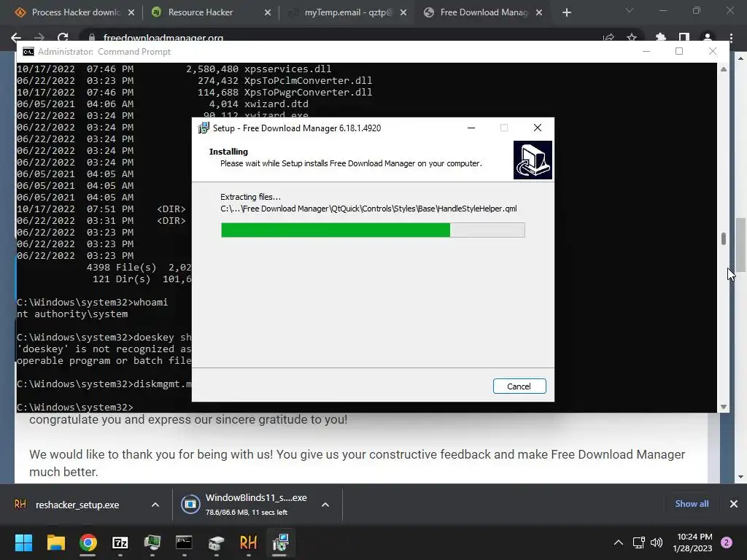Click the site lock icon in address bar

pyautogui.click(x=93, y=37)
